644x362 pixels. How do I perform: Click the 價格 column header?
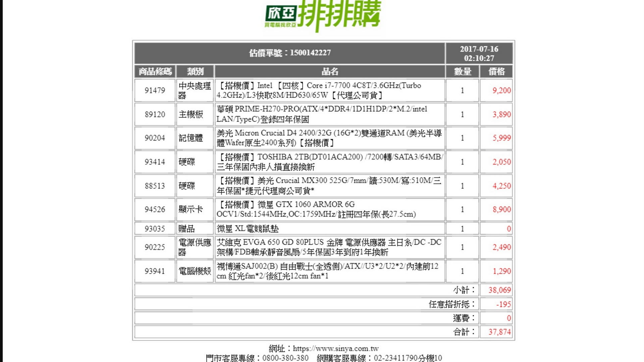496,71
